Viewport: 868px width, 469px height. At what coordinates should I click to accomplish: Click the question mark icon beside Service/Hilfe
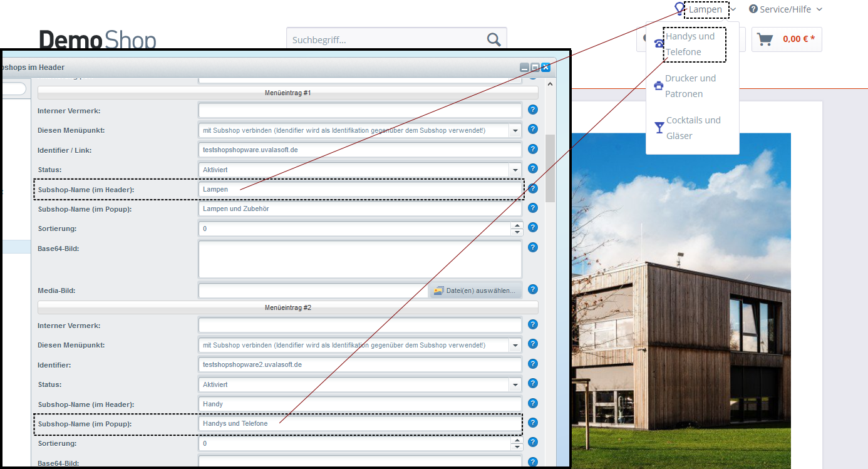point(753,9)
